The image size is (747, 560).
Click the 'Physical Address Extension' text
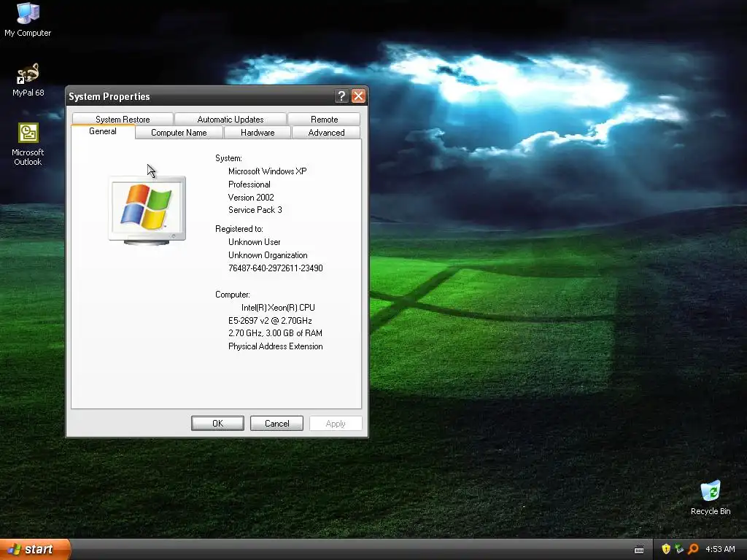tap(275, 346)
